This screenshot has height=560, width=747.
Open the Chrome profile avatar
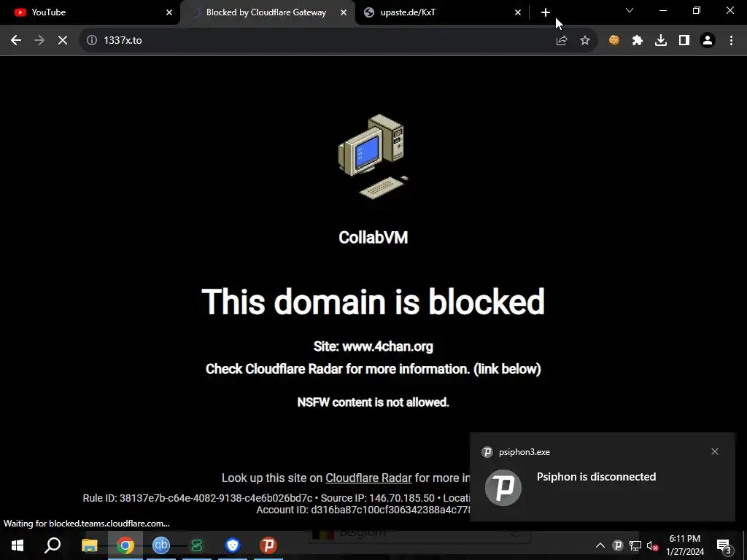[x=708, y=41]
